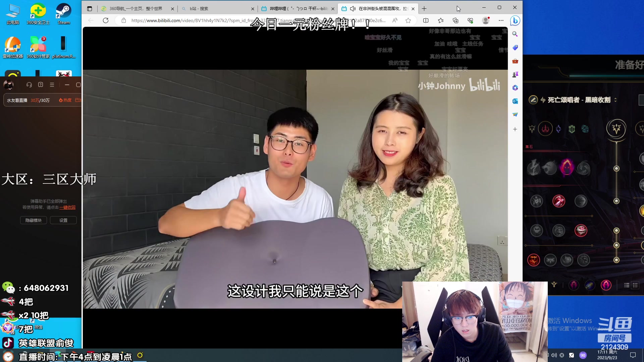The image size is (644, 362).
Task: Open Edge split screen
Action: (x=426, y=20)
